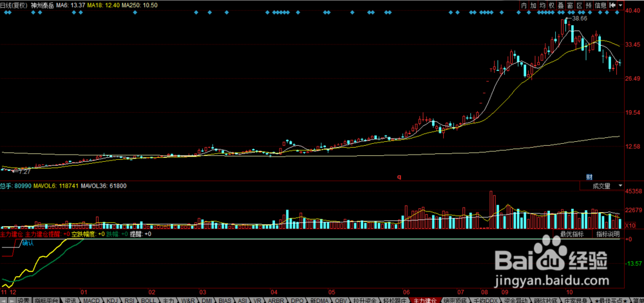Viewport: 644px width, 303px height.
Task: Click the blue 财 financial report marker
Action: click(x=589, y=177)
